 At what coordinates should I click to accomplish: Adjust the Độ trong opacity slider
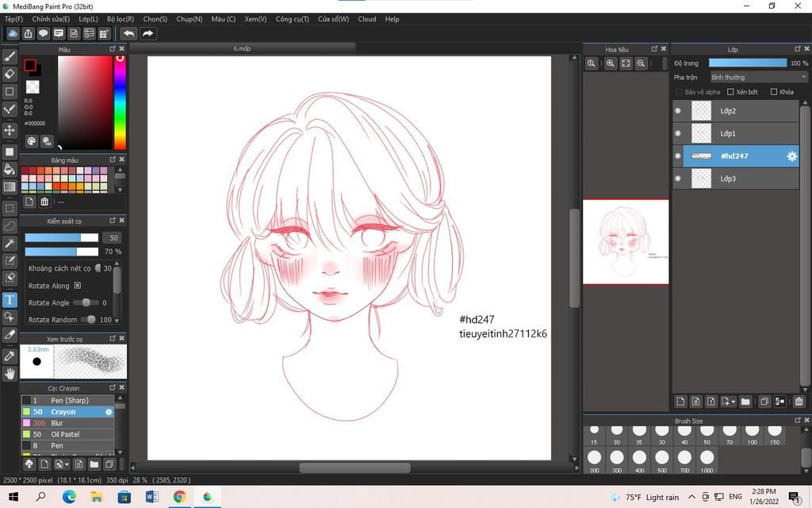(x=747, y=63)
